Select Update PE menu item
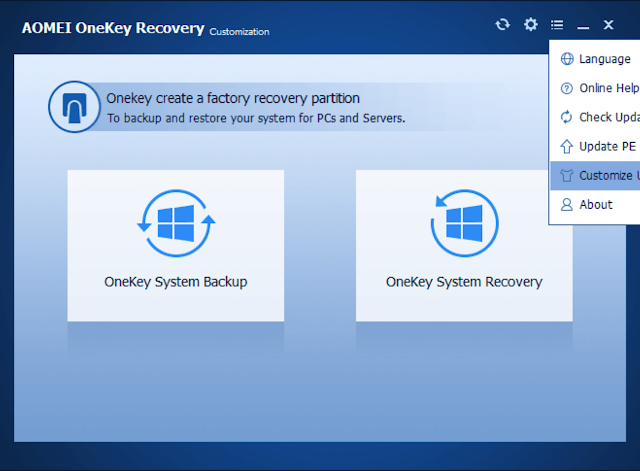The width and height of the screenshot is (640, 471). click(595, 146)
